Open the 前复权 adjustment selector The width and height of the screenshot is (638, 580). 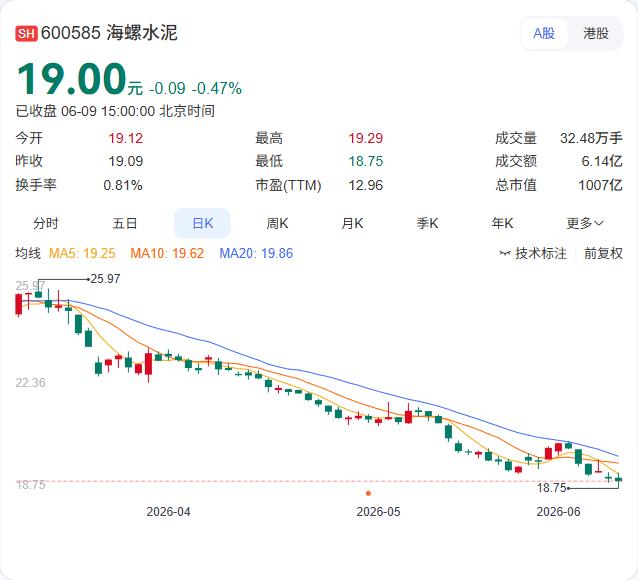[x=603, y=254]
